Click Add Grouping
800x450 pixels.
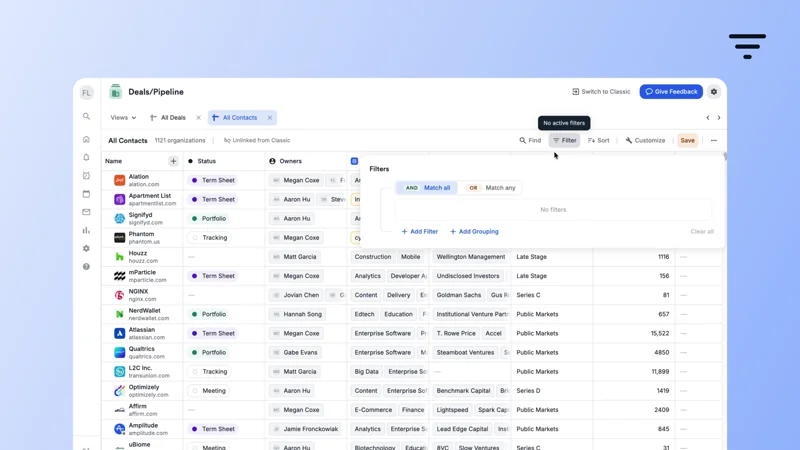474,232
